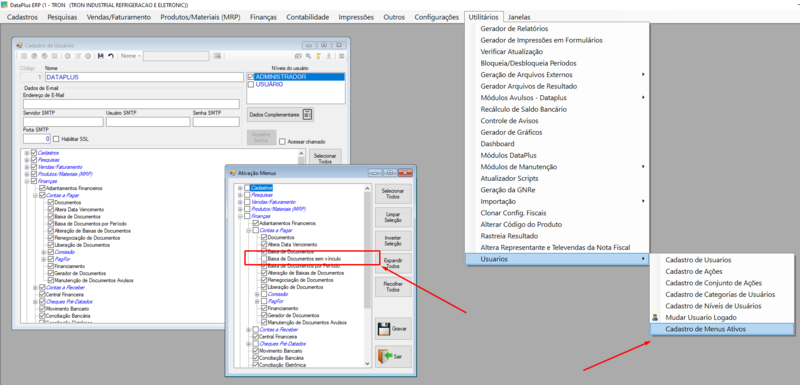Open Dados Complementares in user form
Viewport: 800px width, 385px height.
pos(280,115)
